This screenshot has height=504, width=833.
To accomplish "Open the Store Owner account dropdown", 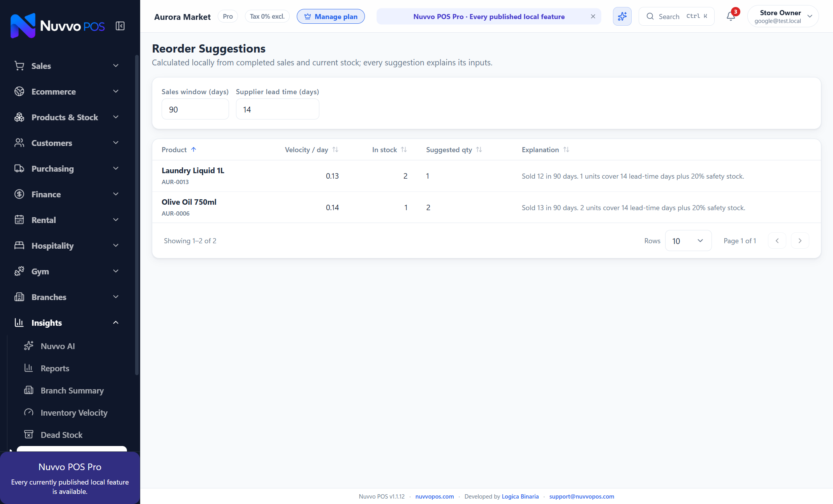I will pyautogui.click(x=783, y=16).
